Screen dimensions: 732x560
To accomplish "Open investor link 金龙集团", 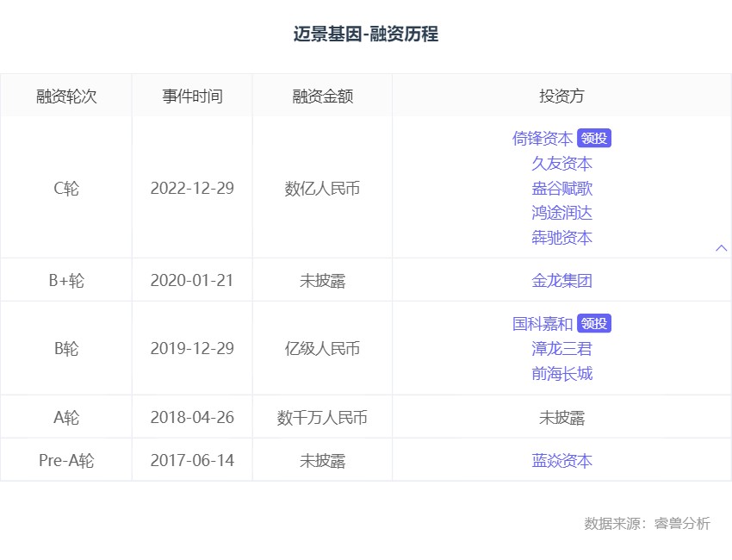I will coord(561,281).
